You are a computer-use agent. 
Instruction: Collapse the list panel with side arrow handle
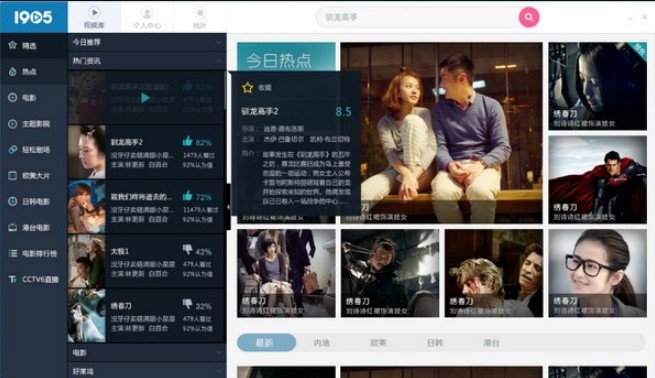pos(228,207)
